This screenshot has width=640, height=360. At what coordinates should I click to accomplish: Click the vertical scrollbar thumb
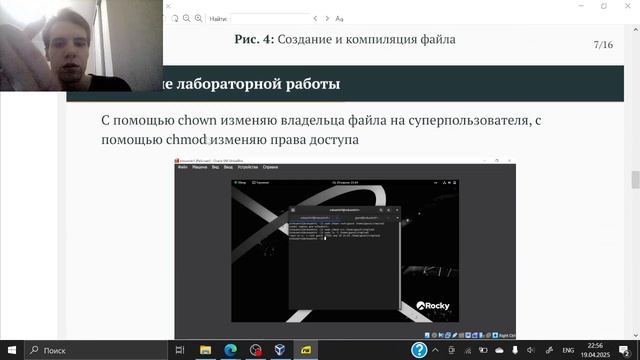[636, 179]
